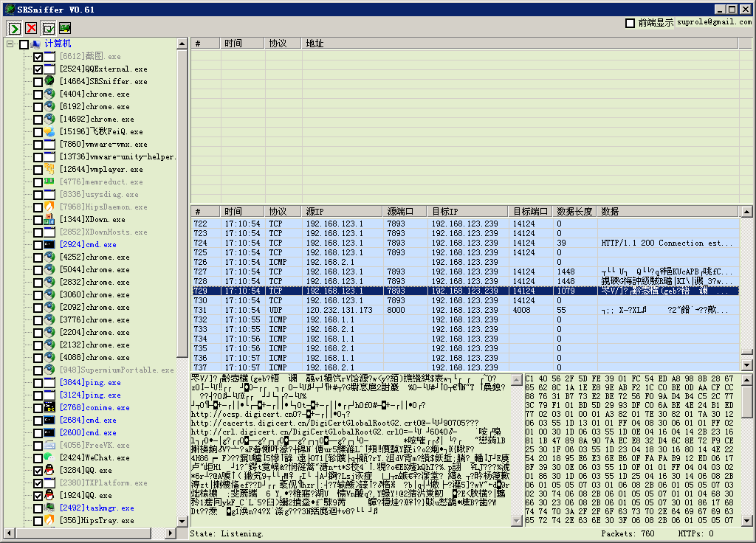This screenshot has width=756, height=543.
Task: Click the process tree scroll-up arrow
Action: point(182,44)
